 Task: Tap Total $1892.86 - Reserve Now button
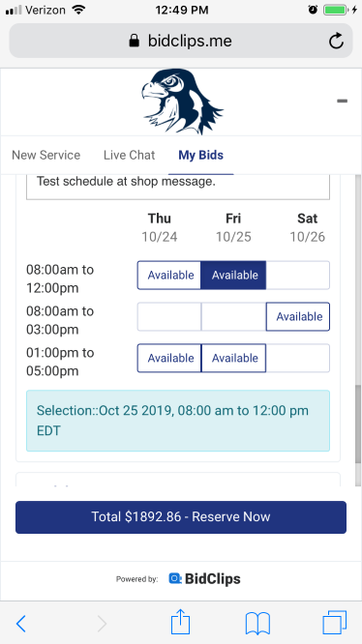(x=181, y=517)
